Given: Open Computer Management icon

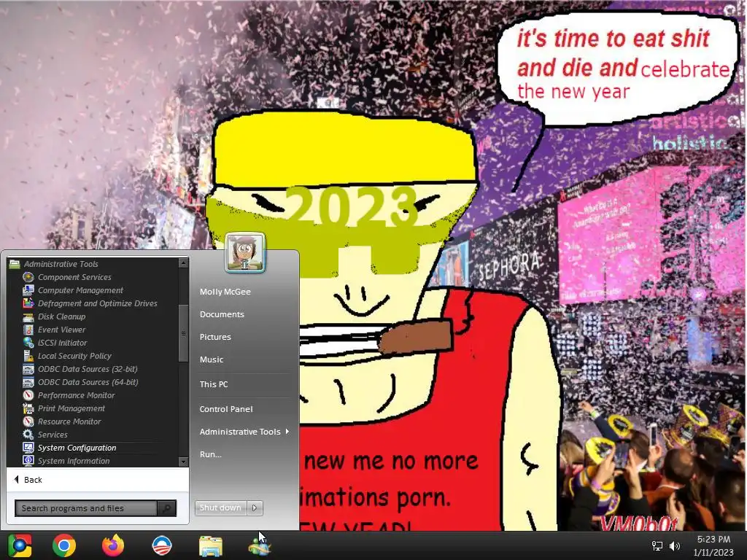Looking at the screenshot, I should point(28,290).
